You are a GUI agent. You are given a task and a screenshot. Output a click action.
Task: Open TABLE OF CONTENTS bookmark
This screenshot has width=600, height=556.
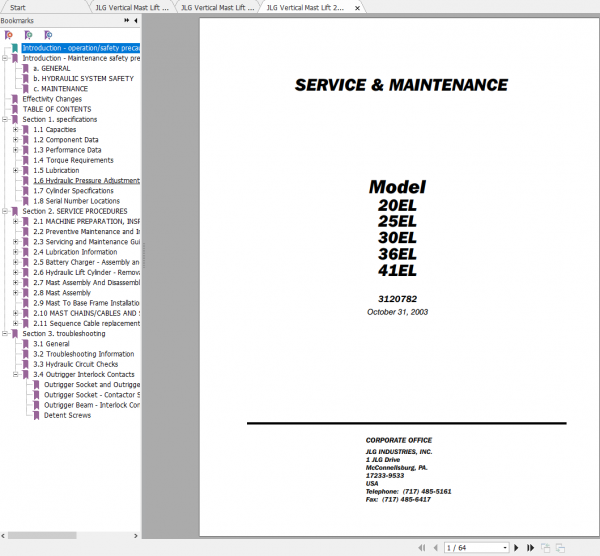coord(57,109)
